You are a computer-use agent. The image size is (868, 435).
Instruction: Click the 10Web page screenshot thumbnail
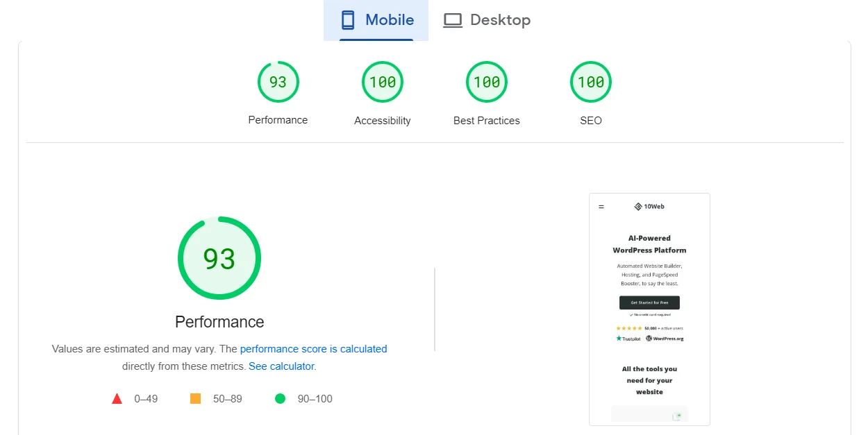[x=649, y=309]
